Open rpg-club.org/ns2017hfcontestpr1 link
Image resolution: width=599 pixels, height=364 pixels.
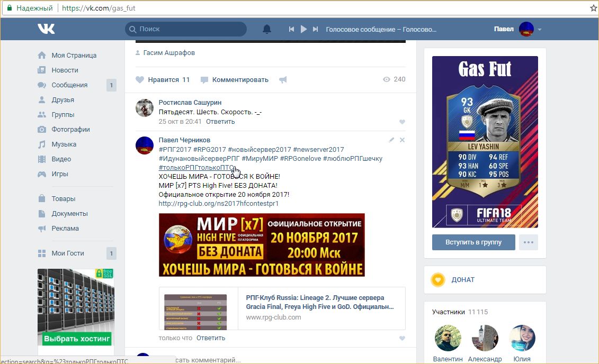point(219,203)
